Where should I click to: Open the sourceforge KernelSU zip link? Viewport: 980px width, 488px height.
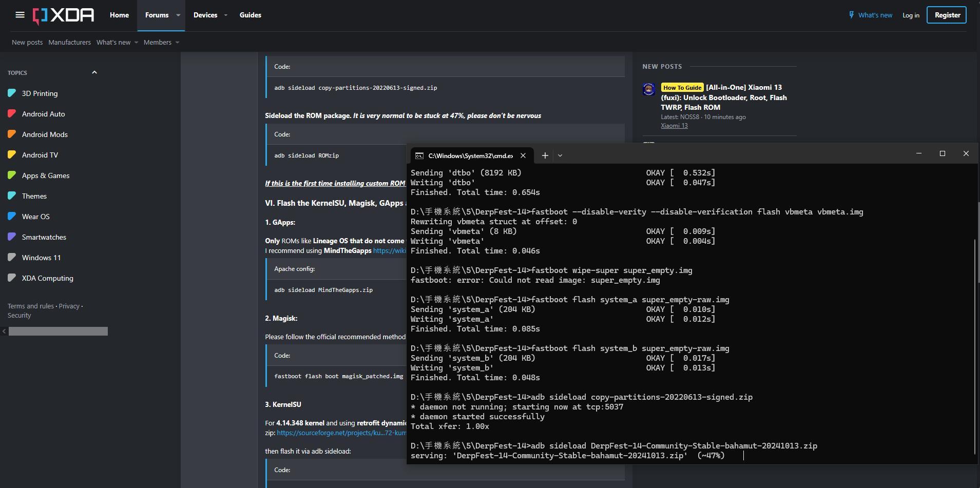[341, 433]
